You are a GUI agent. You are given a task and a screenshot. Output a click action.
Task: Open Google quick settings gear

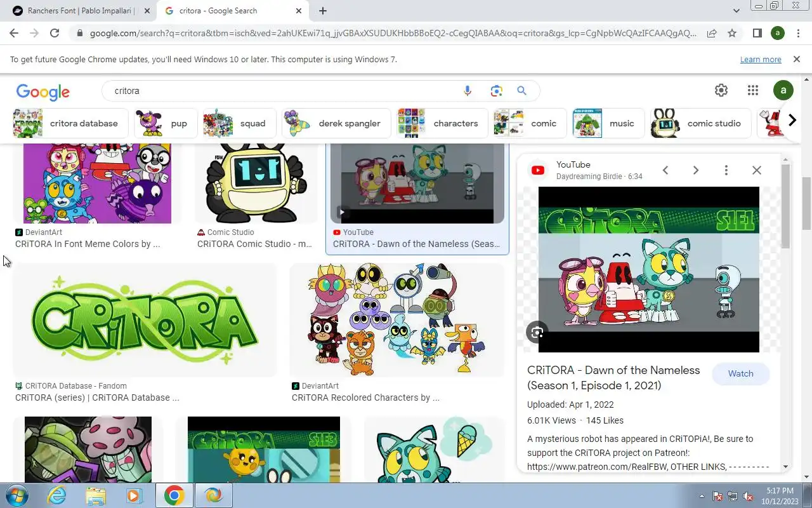[721, 91]
